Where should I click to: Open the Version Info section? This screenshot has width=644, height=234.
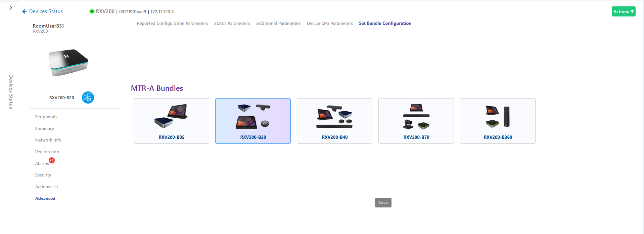coord(47,152)
